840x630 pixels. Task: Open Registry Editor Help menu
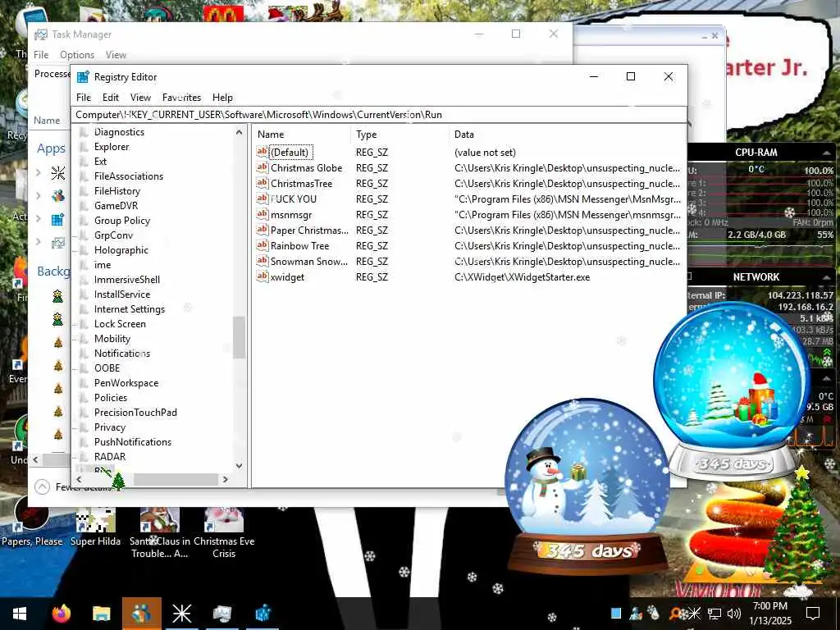(222, 98)
